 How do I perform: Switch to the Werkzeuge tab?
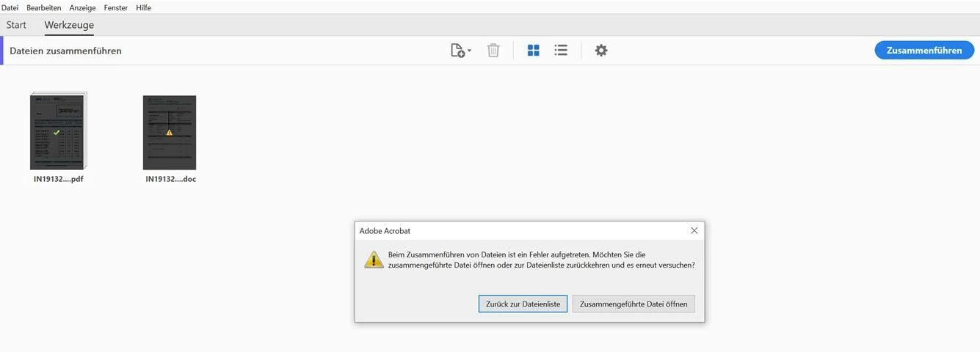[x=69, y=25]
